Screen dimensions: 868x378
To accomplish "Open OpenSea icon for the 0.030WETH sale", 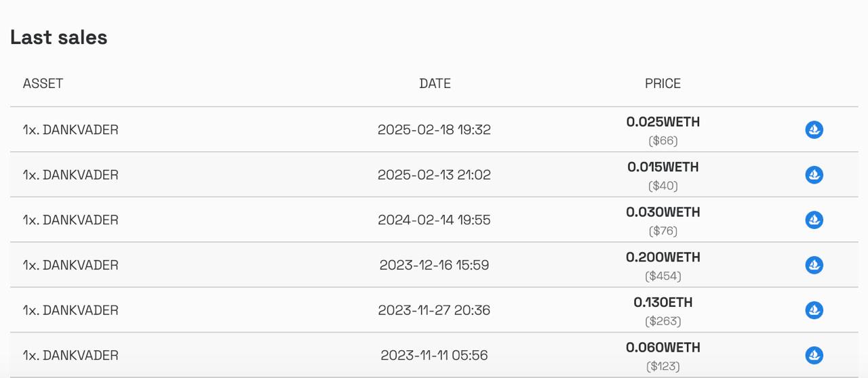I will (814, 220).
